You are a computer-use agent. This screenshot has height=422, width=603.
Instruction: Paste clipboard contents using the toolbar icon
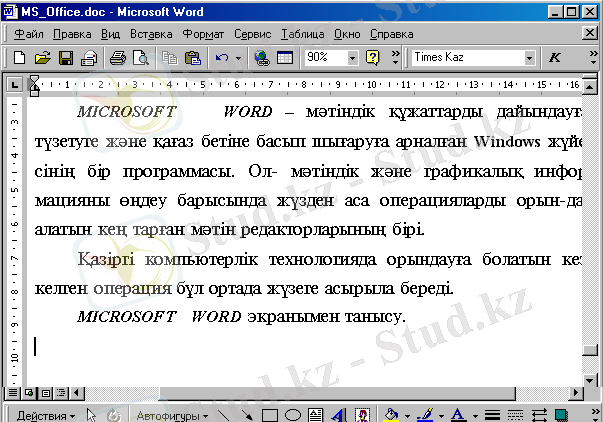192,58
